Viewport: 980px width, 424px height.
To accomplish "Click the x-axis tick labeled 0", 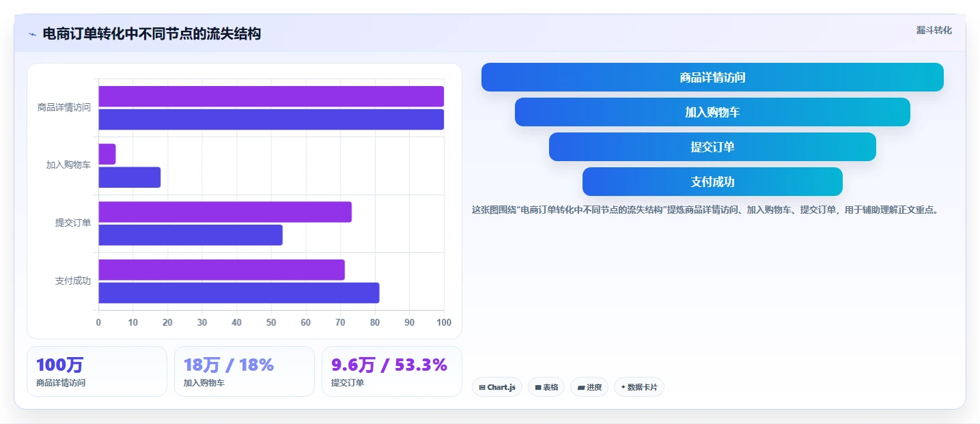I will (x=98, y=322).
